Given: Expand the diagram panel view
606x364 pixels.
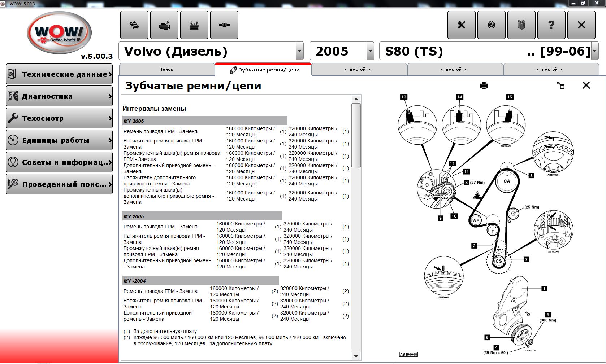Looking at the screenshot, I should coord(561,85).
